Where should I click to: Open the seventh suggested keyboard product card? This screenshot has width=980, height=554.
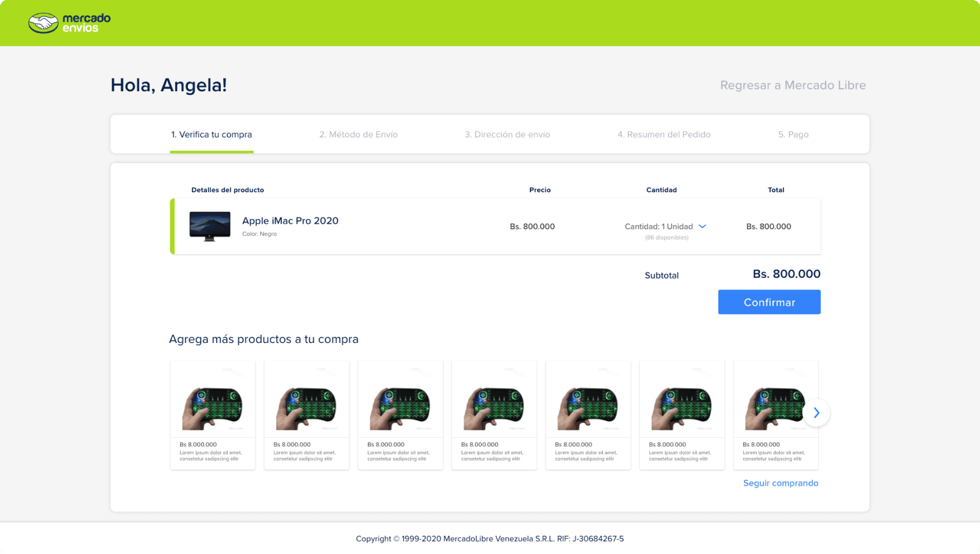click(776, 415)
